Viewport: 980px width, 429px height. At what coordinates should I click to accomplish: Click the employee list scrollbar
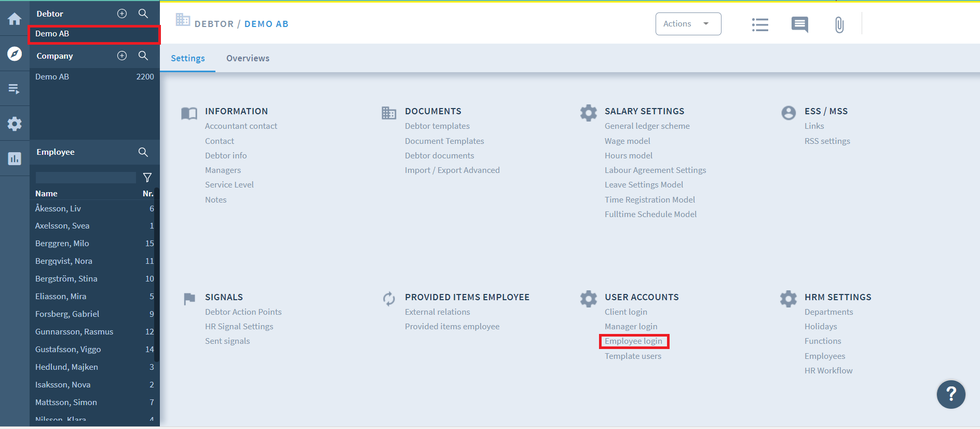(157, 275)
